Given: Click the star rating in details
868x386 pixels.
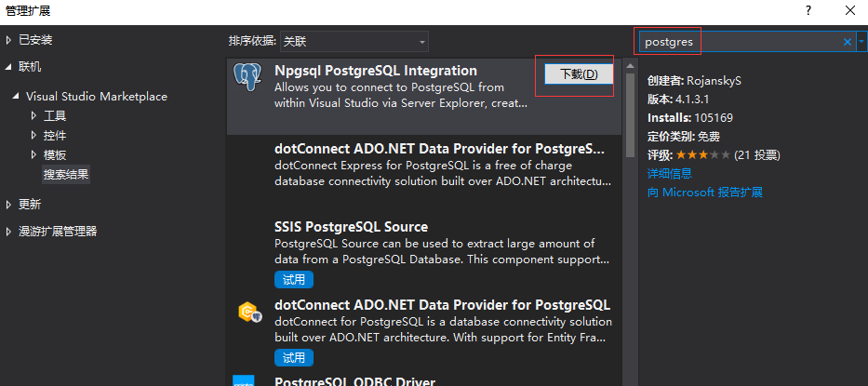Looking at the screenshot, I should pyautogui.click(x=703, y=155).
